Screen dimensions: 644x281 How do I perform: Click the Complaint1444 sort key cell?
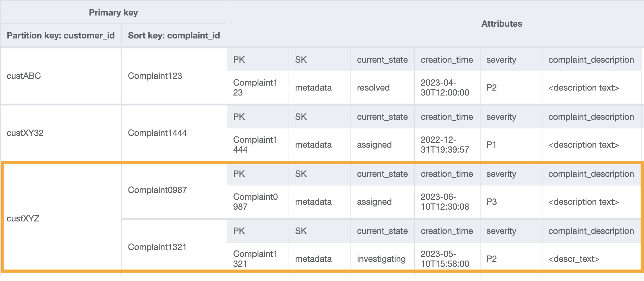pyautogui.click(x=157, y=133)
